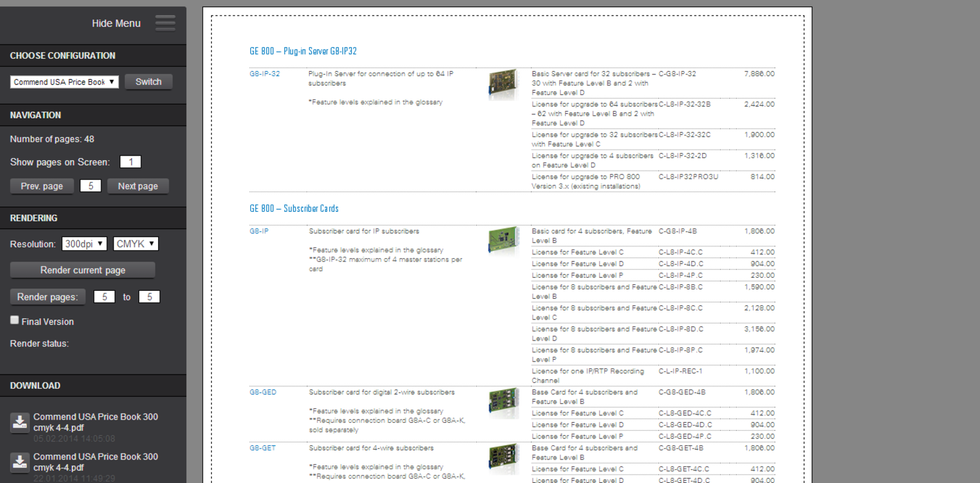Screen dimensions: 980x483
Task: Click the G8-IP product link
Action: click(x=259, y=231)
